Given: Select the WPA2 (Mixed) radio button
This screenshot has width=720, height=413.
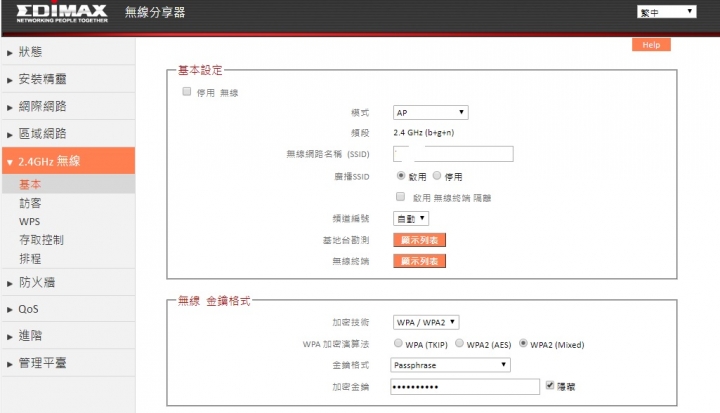Looking at the screenshot, I should tap(523, 343).
